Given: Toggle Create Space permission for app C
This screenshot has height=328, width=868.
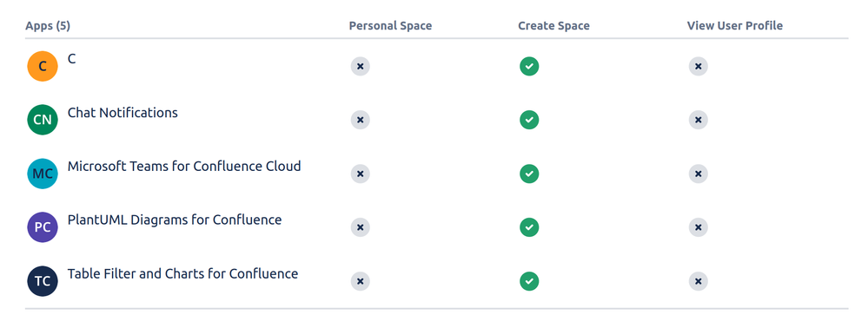Looking at the screenshot, I should [529, 66].
